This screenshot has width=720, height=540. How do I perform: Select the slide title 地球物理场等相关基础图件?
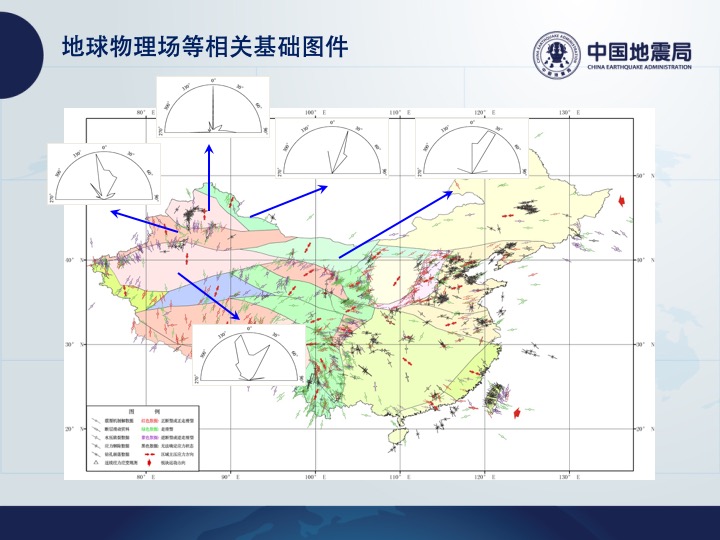click(x=205, y=46)
